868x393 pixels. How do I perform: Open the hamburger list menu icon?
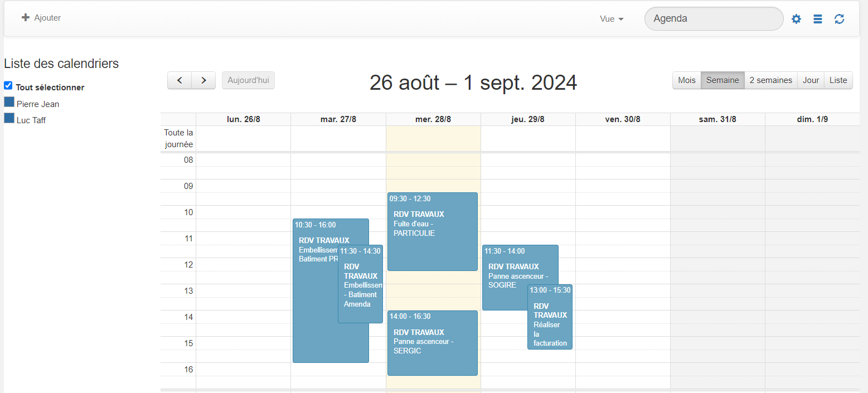[x=818, y=19]
